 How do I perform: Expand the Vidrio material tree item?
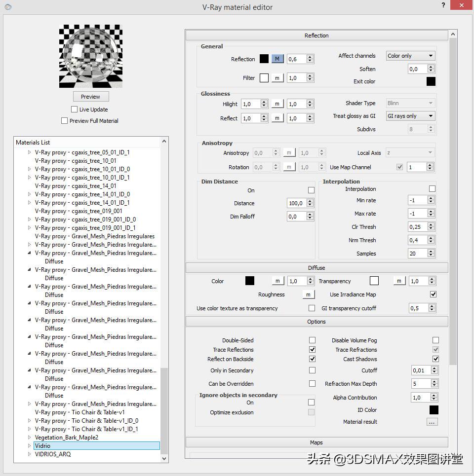(x=30, y=446)
